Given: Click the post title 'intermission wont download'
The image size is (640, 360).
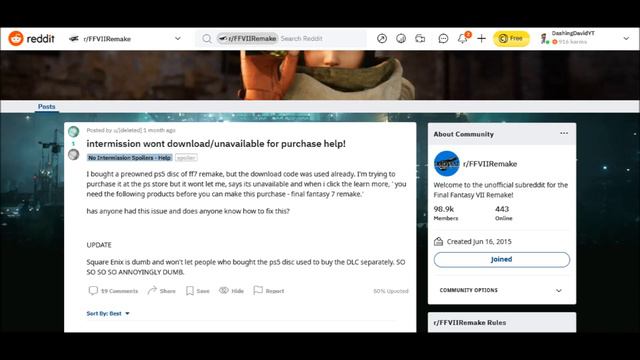Looking at the screenshot, I should click(216, 144).
